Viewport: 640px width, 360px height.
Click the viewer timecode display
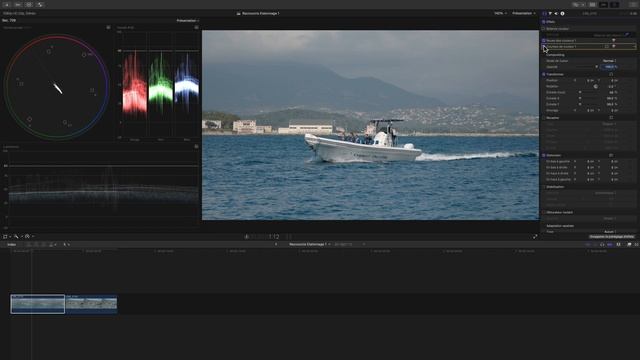click(x=268, y=237)
